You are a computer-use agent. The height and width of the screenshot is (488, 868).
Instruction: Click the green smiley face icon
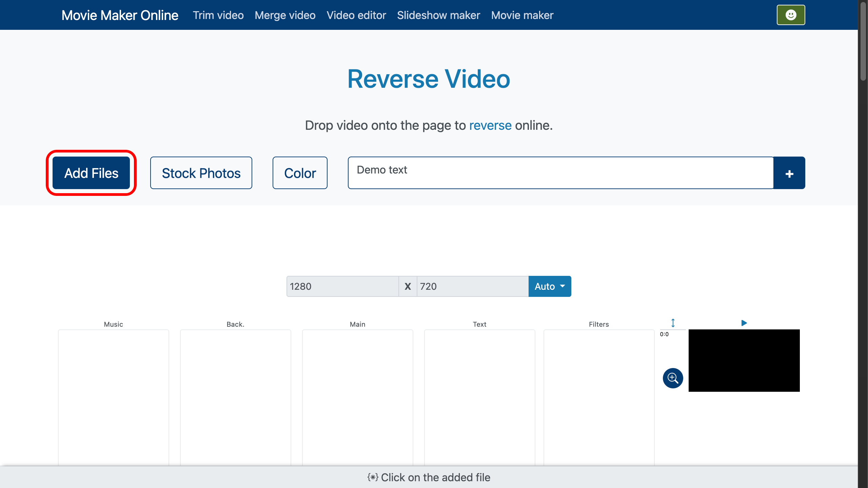[x=791, y=15]
